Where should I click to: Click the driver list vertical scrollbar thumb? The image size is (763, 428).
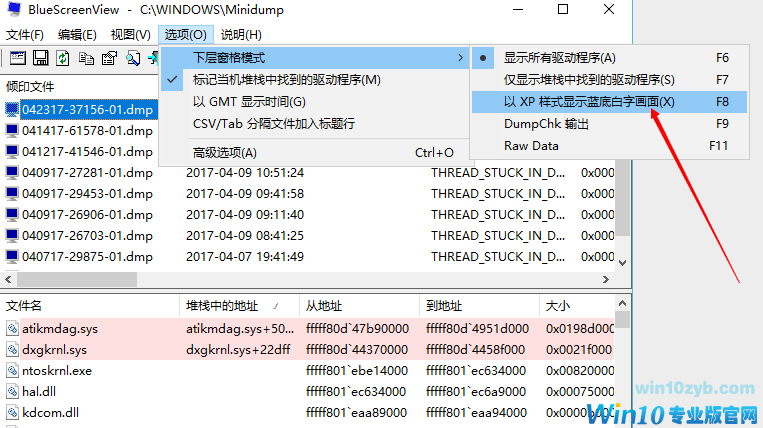(x=622, y=320)
